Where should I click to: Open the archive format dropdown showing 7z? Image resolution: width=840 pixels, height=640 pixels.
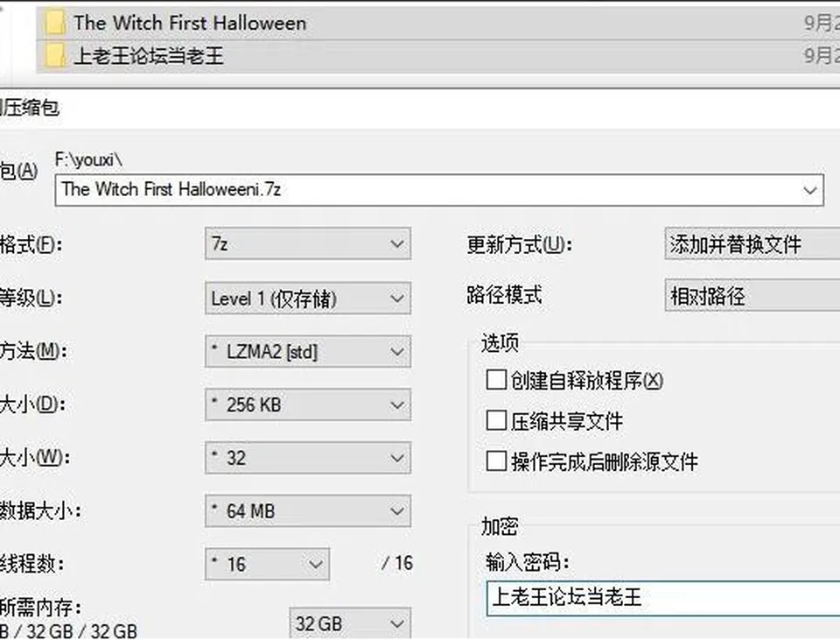307,244
